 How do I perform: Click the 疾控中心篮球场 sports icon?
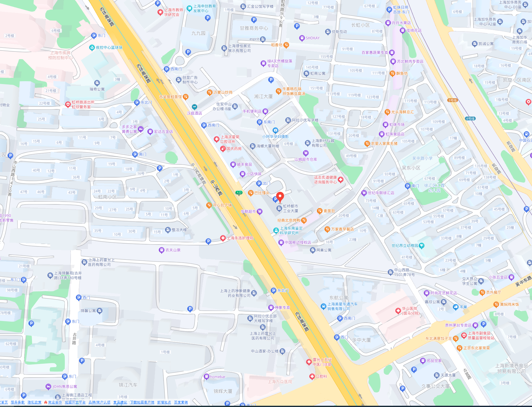[x=92, y=47]
